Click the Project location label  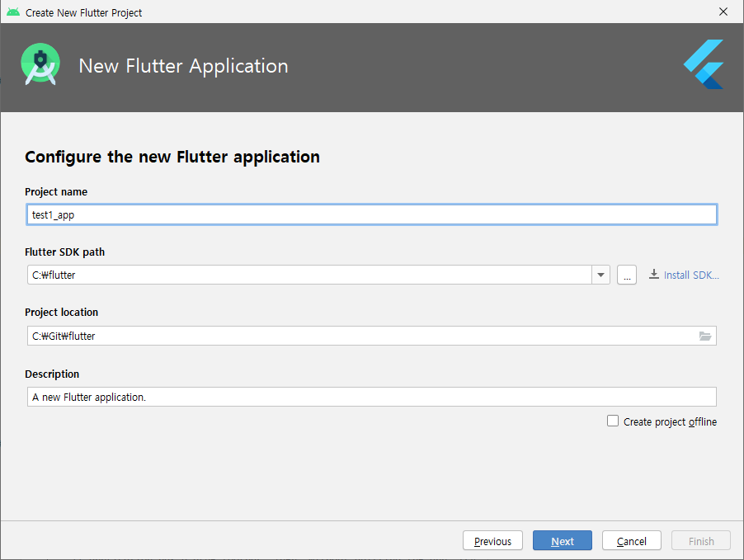point(61,313)
